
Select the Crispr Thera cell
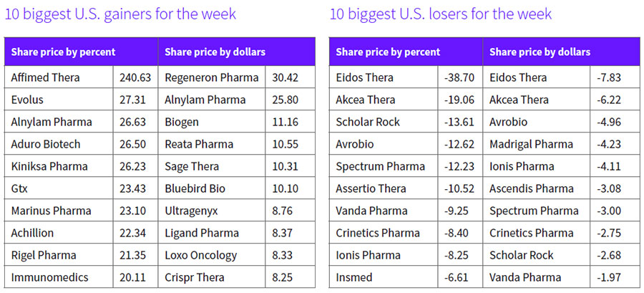click(x=194, y=277)
